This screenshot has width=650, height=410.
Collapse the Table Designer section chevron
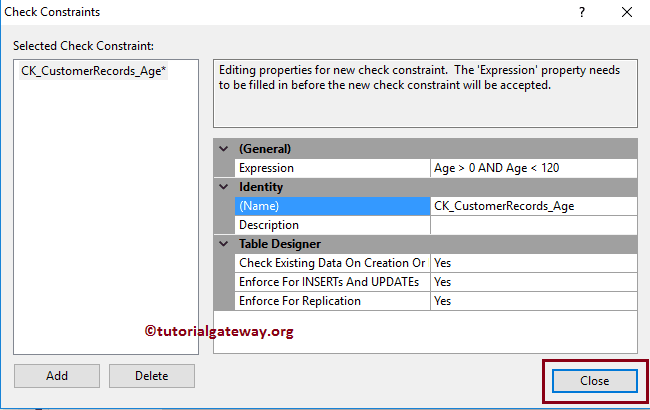[x=224, y=244]
